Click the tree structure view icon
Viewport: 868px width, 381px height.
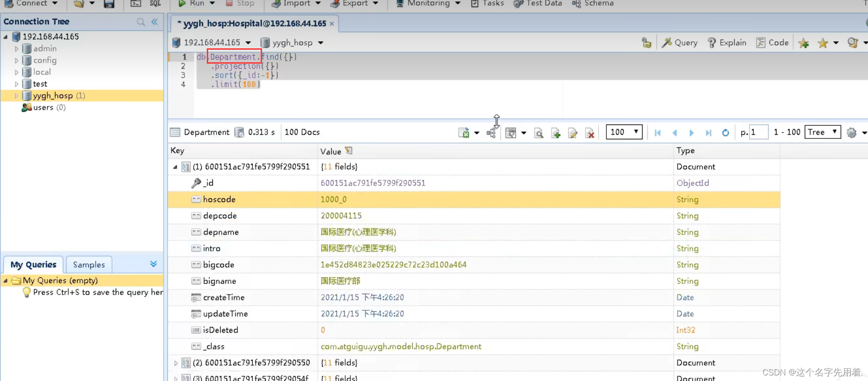tap(491, 133)
